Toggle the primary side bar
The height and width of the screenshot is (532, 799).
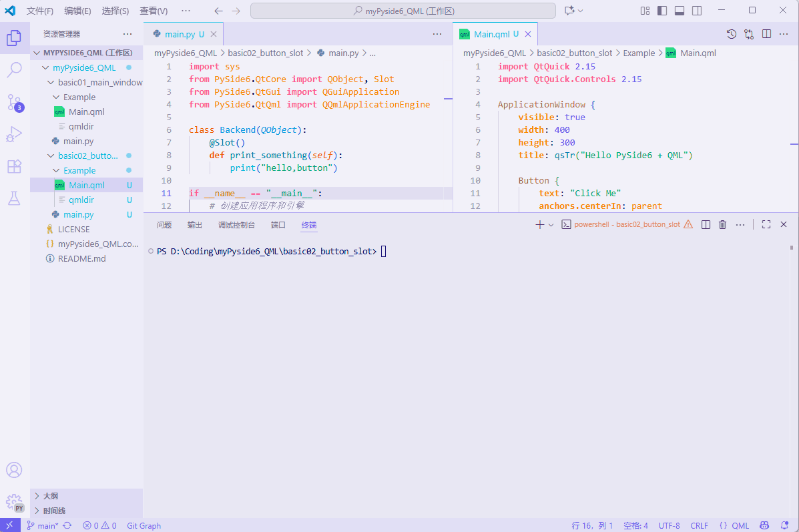click(662, 11)
